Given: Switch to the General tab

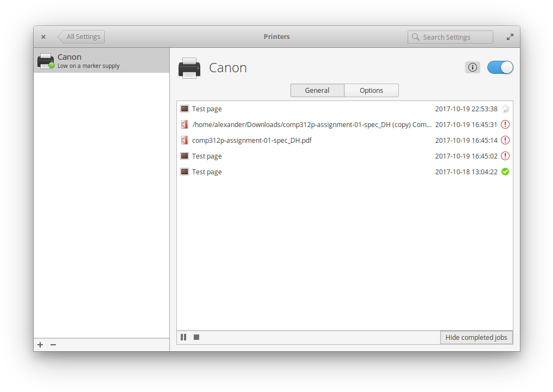Looking at the screenshot, I should (x=317, y=90).
